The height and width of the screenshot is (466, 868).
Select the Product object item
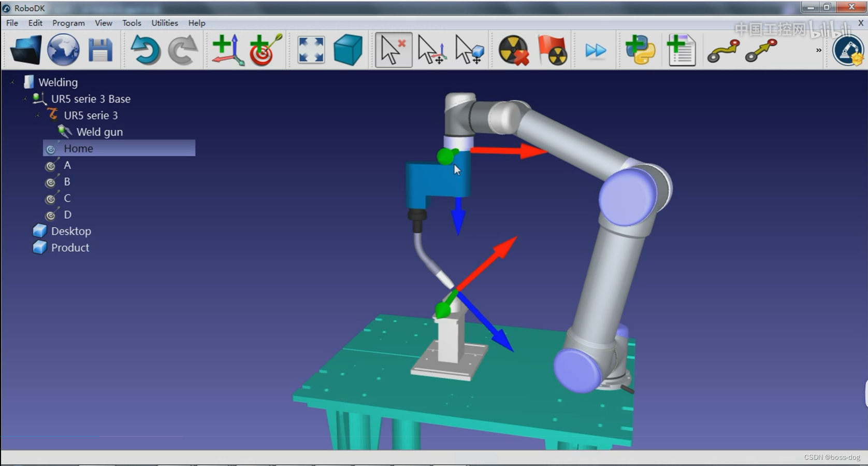[x=70, y=248]
